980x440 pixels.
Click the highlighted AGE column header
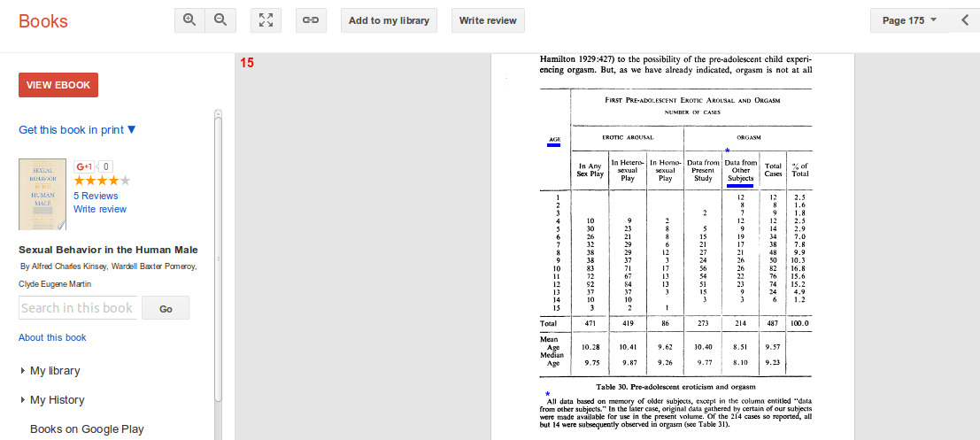click(x=554, y=139)
